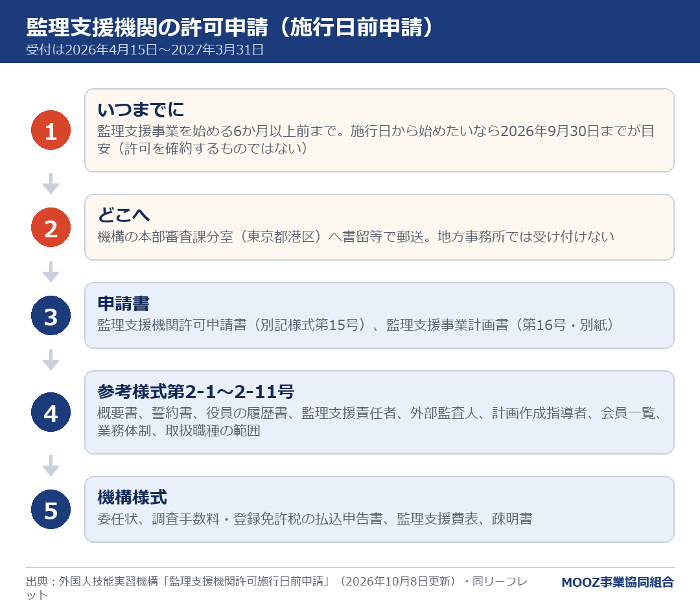
Task: Click the title 監理支援機関の許可申請（施行日前申請）
Action: [x=230, y=27]
